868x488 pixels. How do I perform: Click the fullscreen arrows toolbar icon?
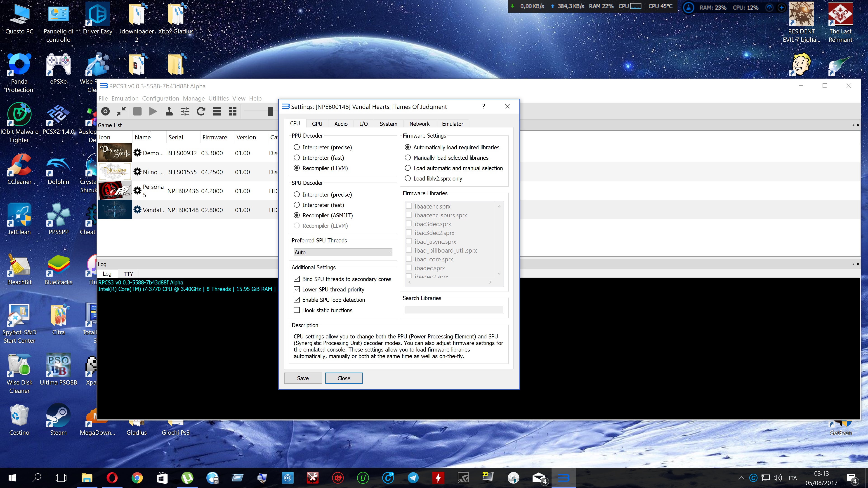(121, 111)
